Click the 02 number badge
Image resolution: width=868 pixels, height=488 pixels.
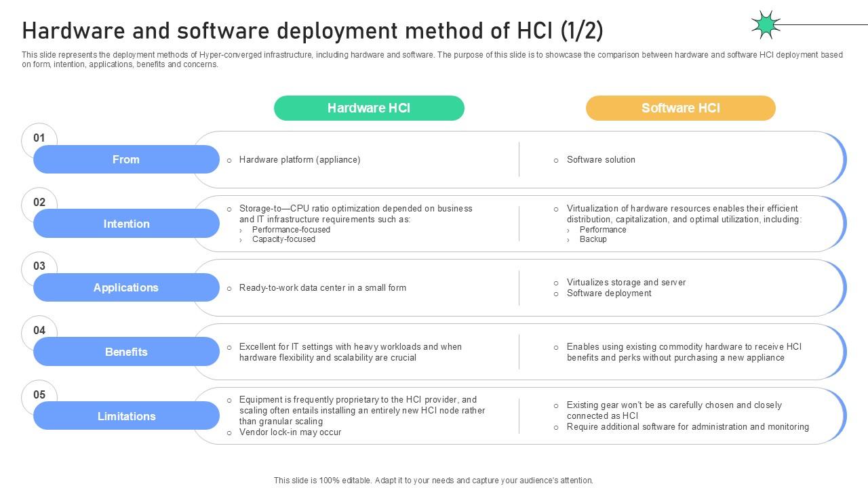pos(39,202)
